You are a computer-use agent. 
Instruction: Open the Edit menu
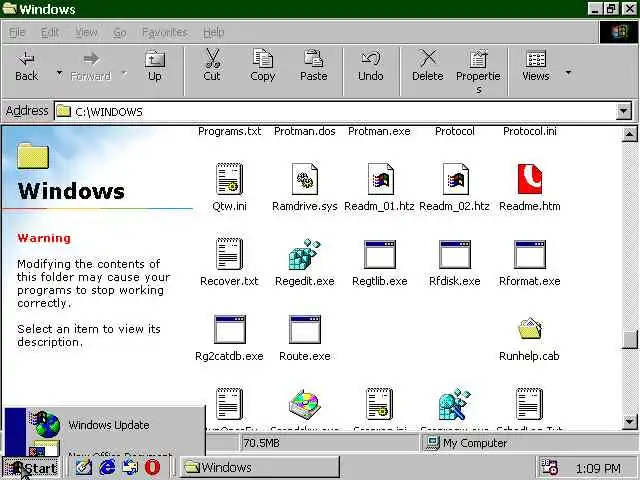[x=50, y=32]
